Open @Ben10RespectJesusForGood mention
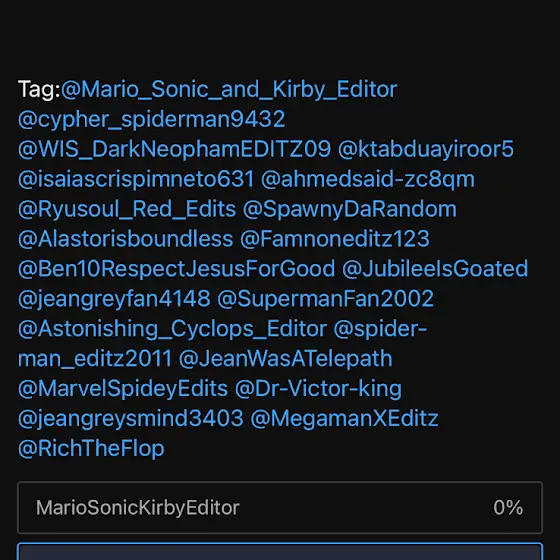 point(176,269)
